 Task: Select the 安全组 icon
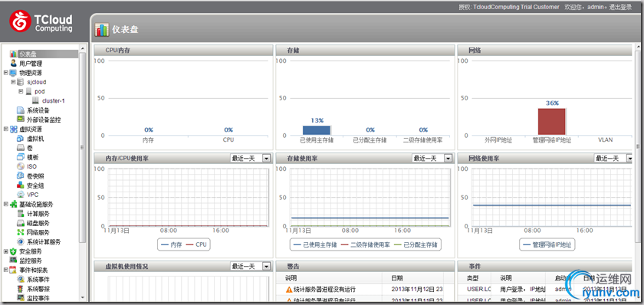tap(21, 185)
